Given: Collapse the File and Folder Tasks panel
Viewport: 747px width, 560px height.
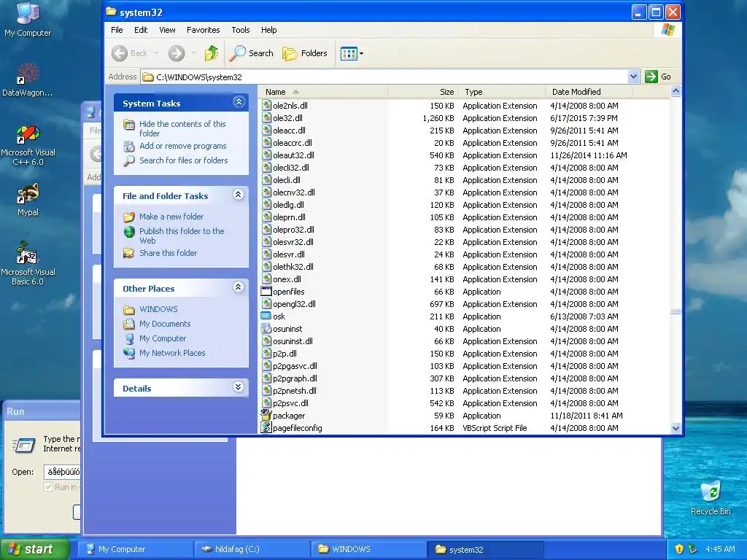Looking at the screenshot, I should (x=239, y=194).
